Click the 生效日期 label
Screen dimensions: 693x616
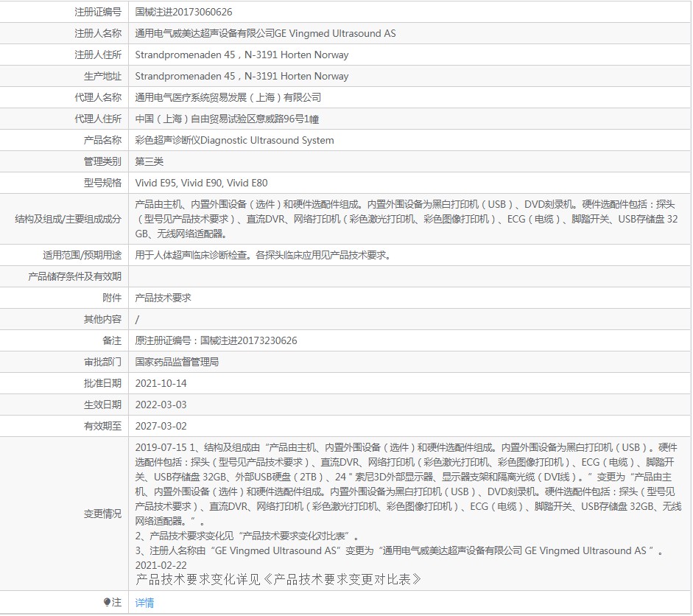[x=102, y=405]
